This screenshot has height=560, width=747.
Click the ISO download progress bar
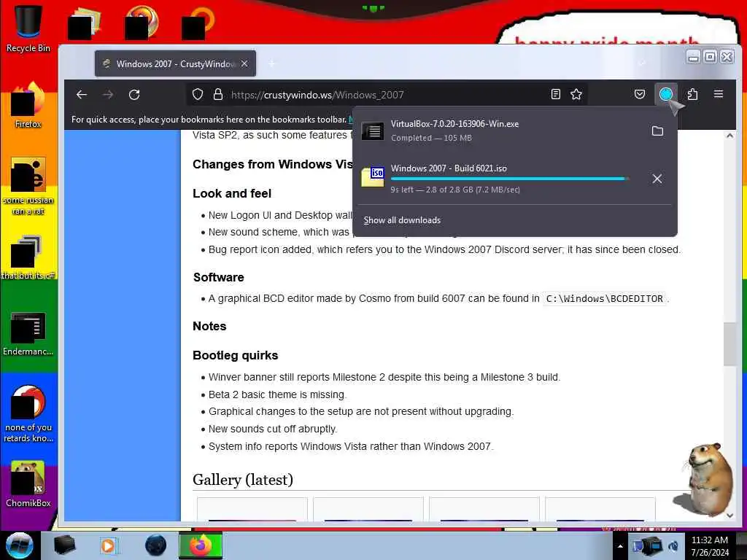[x=510, y=179]
